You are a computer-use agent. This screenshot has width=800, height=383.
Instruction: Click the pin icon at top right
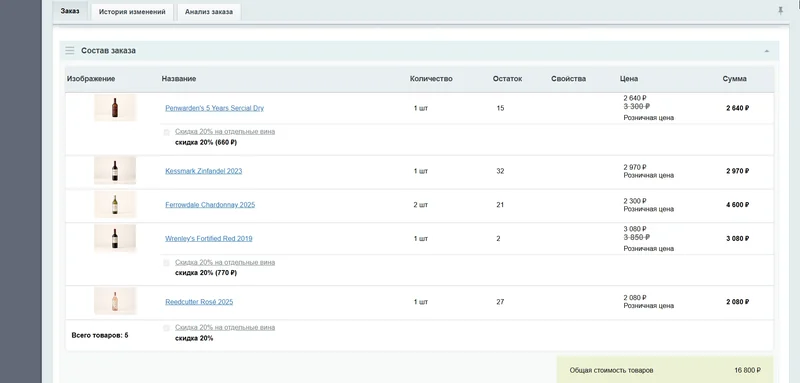click(780, 11)
